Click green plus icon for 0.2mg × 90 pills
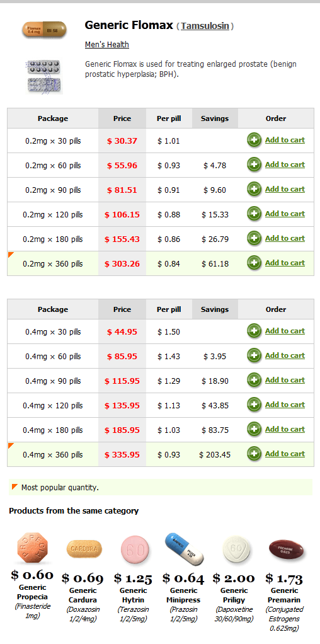The image size is (320, 644). [x=254, y=190]
